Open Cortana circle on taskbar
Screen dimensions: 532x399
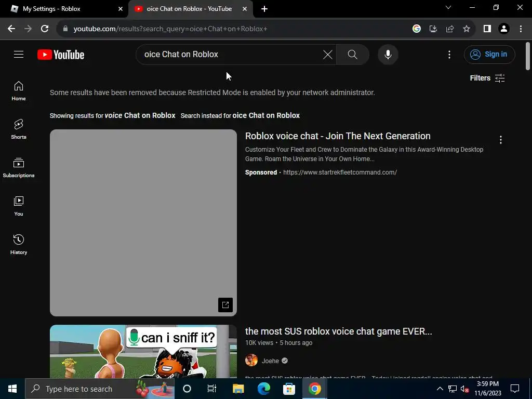(187, 389)
